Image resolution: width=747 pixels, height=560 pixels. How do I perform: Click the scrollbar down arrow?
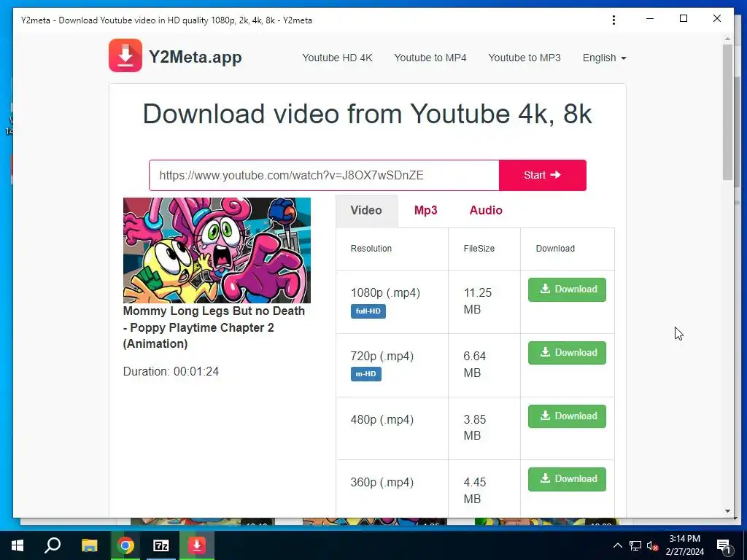(x=727, y=511)
